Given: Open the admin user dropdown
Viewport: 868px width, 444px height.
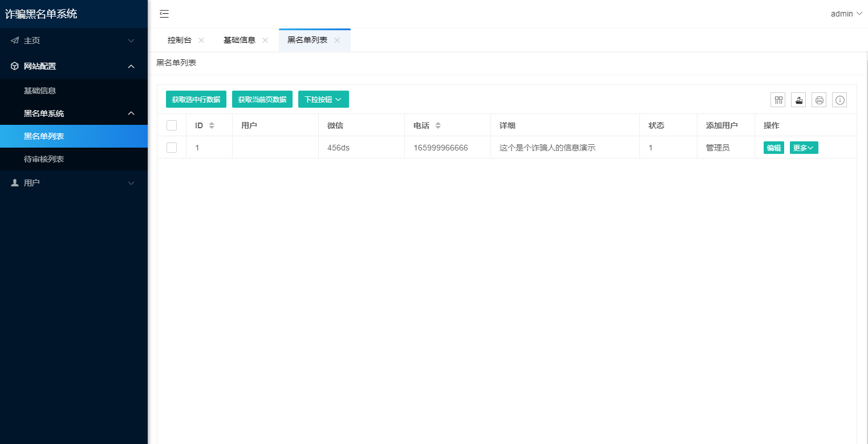Looking at the screenshot, I should coord(846,14).
